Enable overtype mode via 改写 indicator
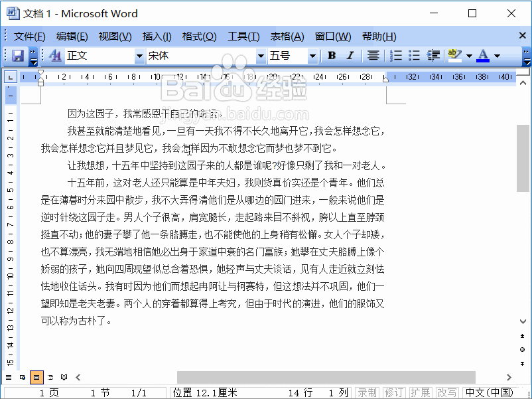This screenshot has height=399, width=532. 446,392
